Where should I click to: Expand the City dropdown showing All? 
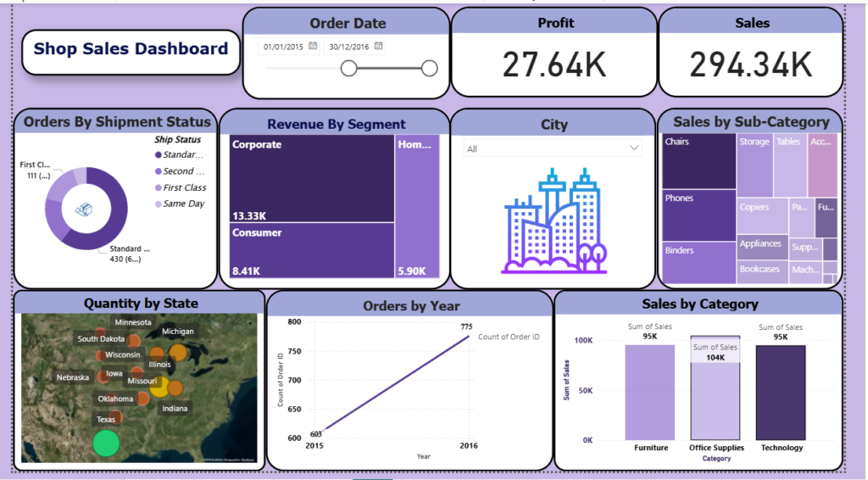(x=553, y=148)
